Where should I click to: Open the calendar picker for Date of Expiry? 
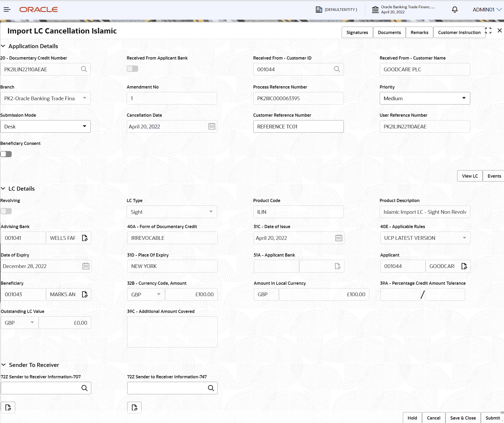(85, 266)
